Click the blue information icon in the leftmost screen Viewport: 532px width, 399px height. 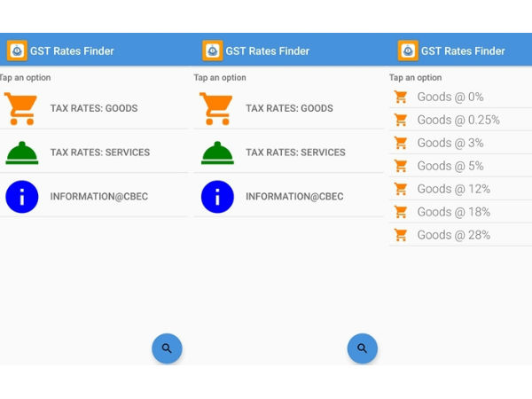click(x=21, y=196)
